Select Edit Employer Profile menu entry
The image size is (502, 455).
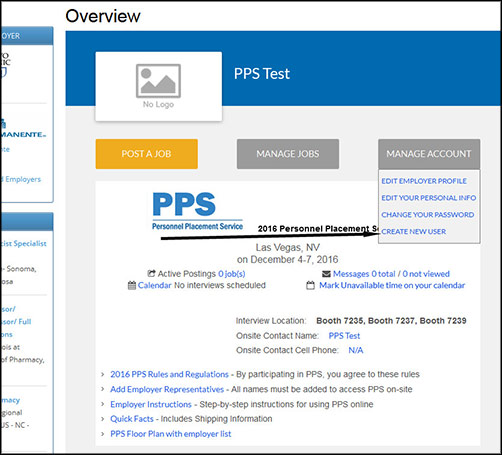(424, 181)
